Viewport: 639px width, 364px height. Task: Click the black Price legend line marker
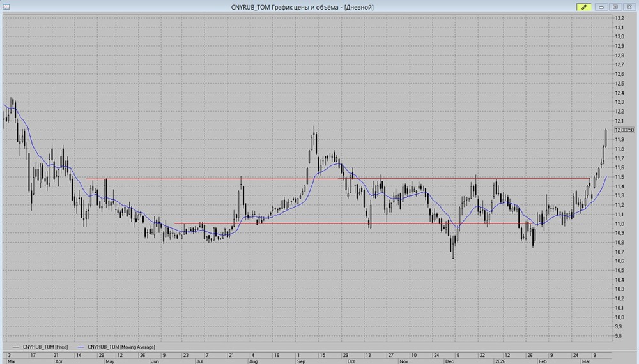16,345
